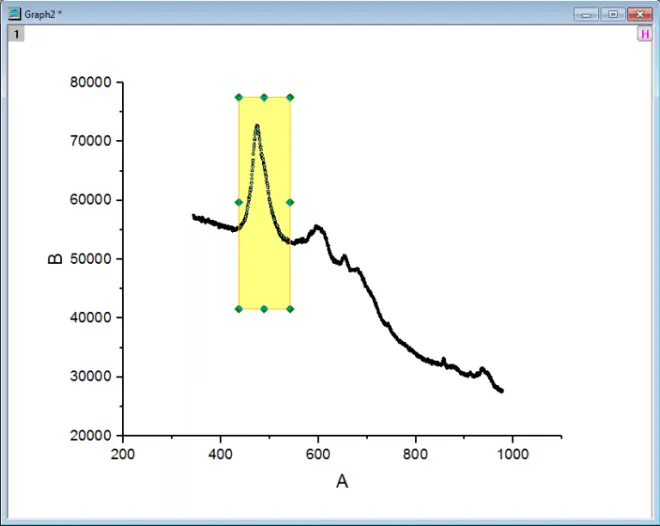This screenshot has height=526, width=660.
Task: Click X axis tick label 200
Action: (123, 454)
